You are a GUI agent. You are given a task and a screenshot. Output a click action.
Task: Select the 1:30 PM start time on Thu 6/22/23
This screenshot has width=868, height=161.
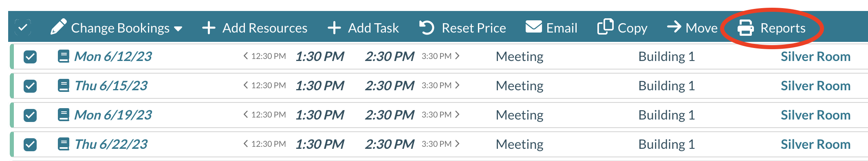pyautogui.click(x=320, y=144)
